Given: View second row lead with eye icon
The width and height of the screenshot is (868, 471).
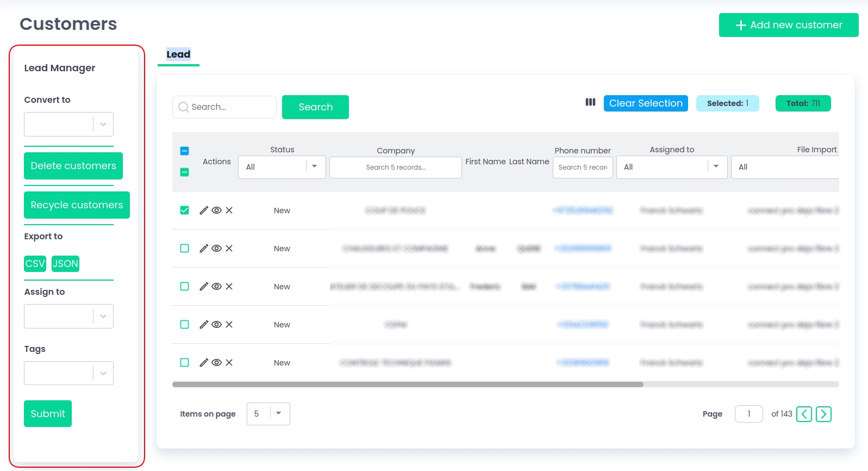Looking at the screenshot, I should tap(216, 249).
